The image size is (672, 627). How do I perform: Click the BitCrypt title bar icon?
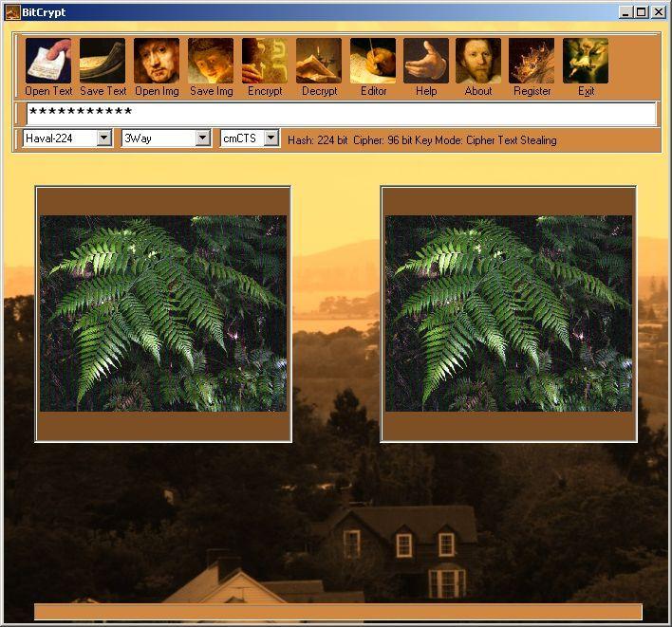[x=12, y=11]
